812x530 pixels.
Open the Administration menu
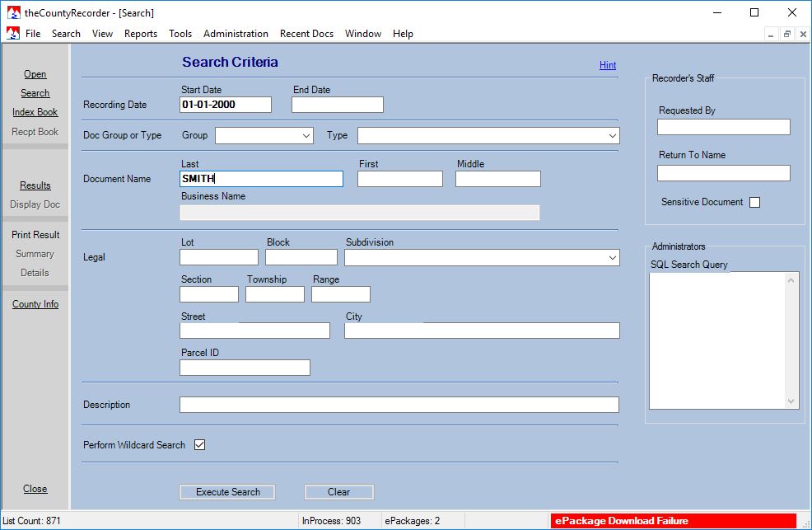[236, 34]
